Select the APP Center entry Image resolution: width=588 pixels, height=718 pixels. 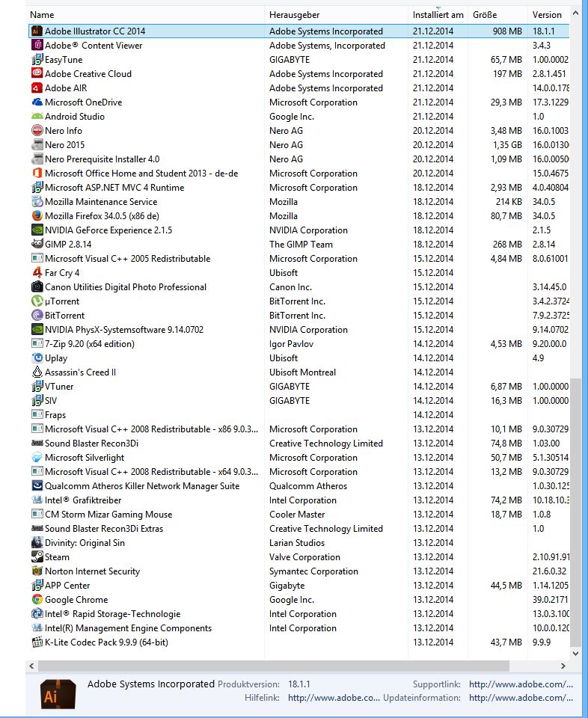coord(298,585)
